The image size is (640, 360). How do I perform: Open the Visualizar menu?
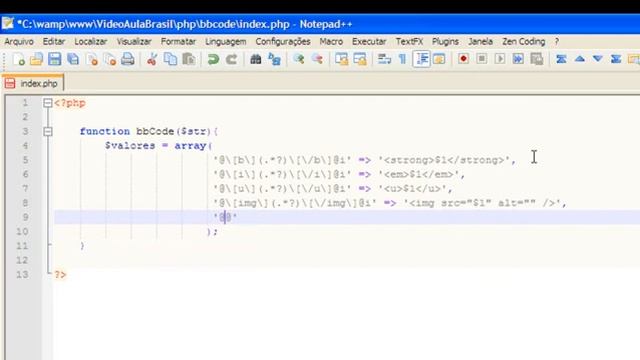pyautogui.click(x=134, y=42)
